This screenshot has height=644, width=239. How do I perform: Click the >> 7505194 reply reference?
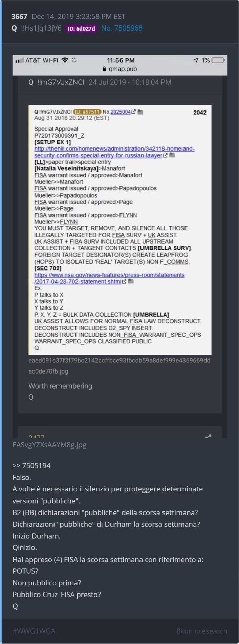31,466
